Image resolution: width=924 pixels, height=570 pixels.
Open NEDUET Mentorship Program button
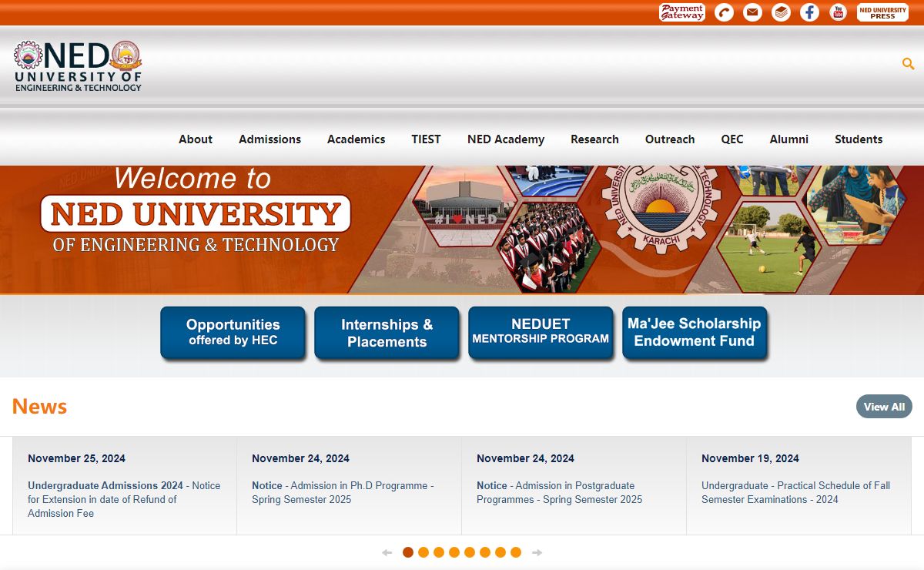click(541, 333)
